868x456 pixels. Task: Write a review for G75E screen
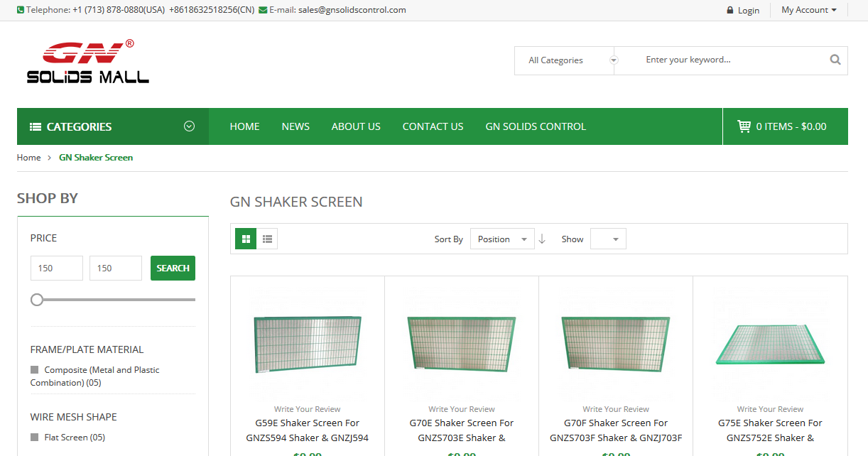[770, 409]
